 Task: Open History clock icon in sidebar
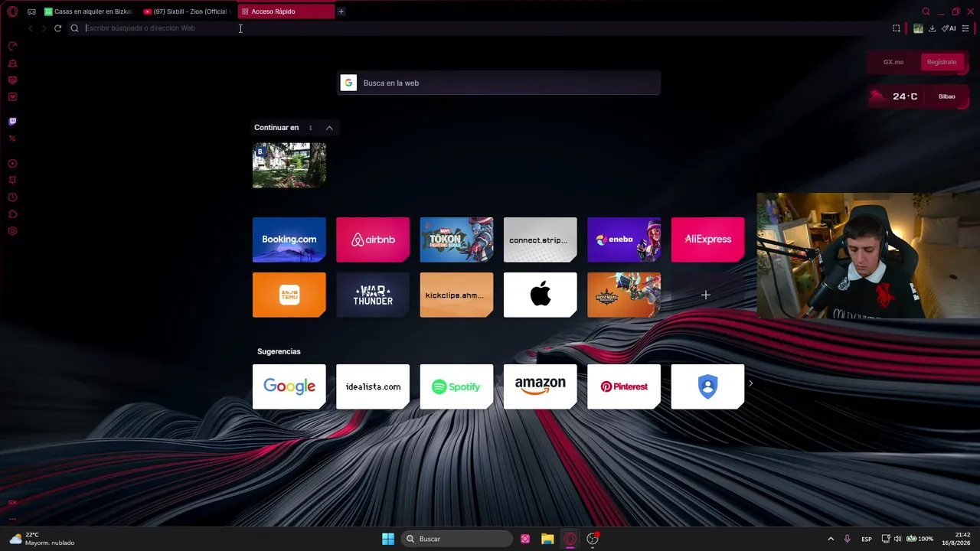coord(12,197)
